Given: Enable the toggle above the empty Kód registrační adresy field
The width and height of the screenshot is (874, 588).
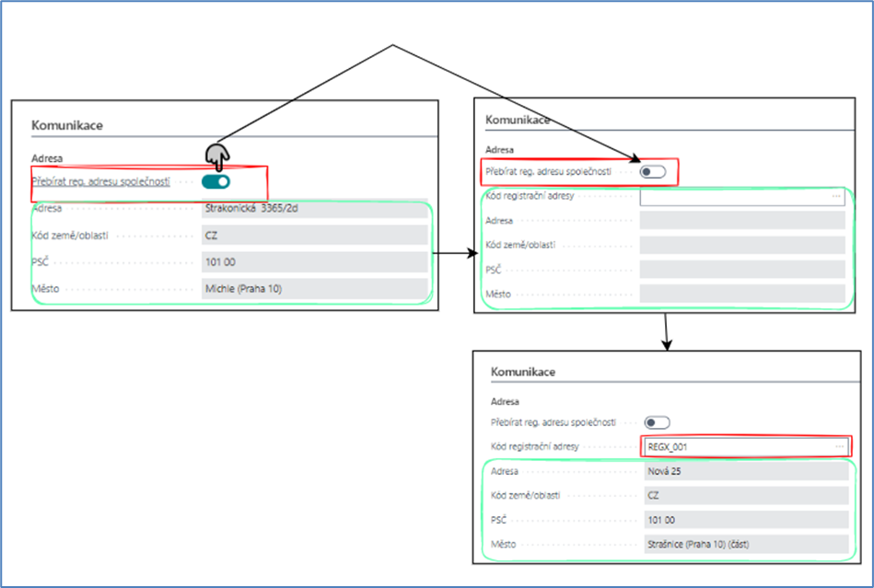Looking at the screenshot, I should 653,171.
